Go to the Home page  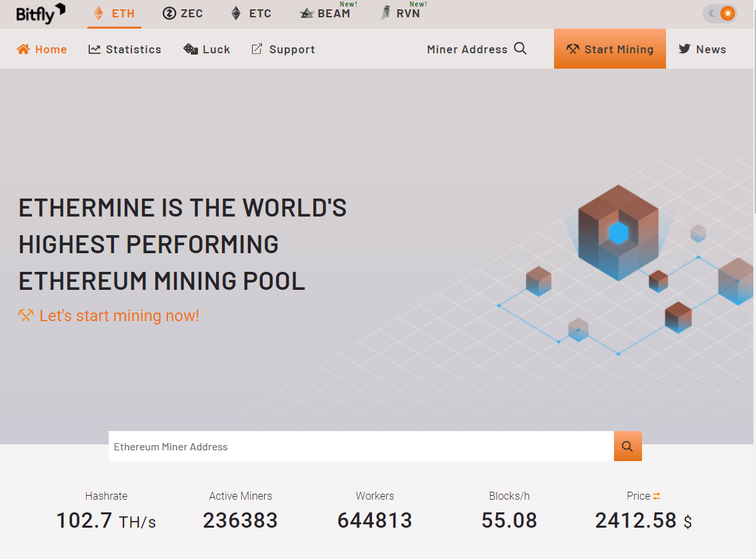click(42, 49)
